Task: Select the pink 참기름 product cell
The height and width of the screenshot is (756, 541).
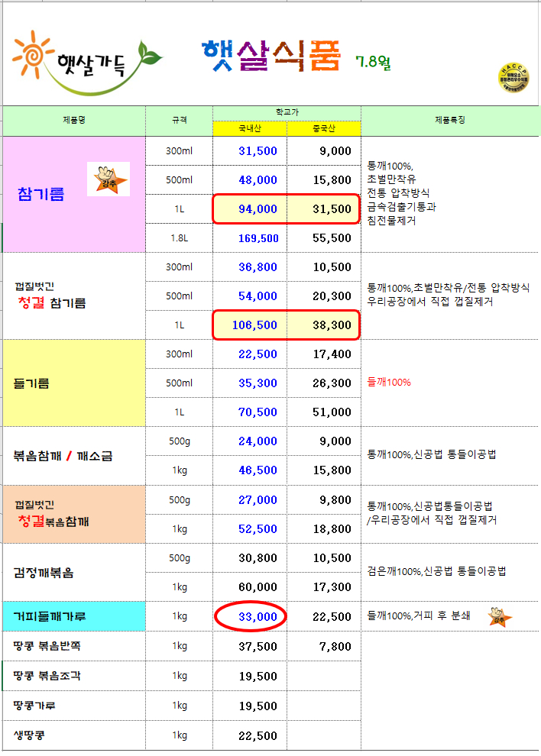Action: (74, 194)
